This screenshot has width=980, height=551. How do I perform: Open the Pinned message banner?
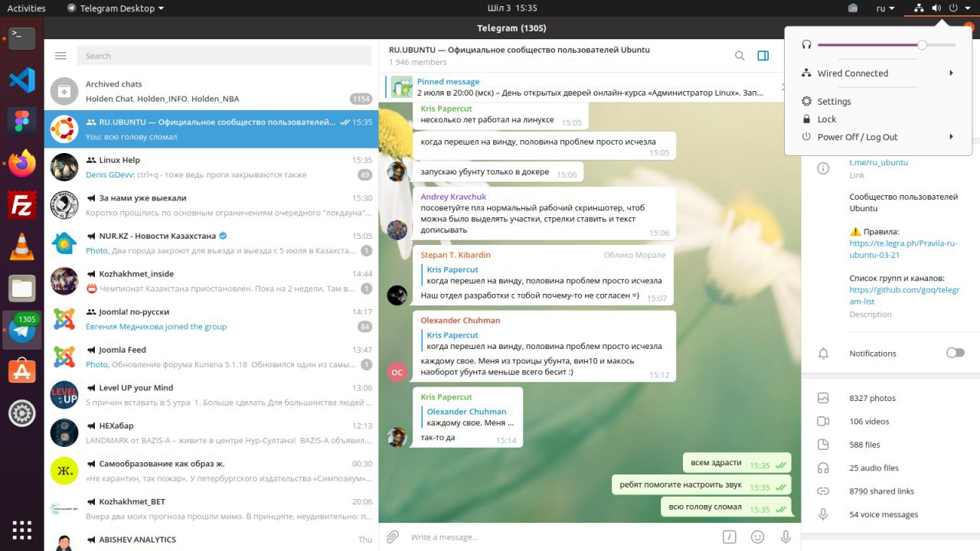[x=588, y=87]
